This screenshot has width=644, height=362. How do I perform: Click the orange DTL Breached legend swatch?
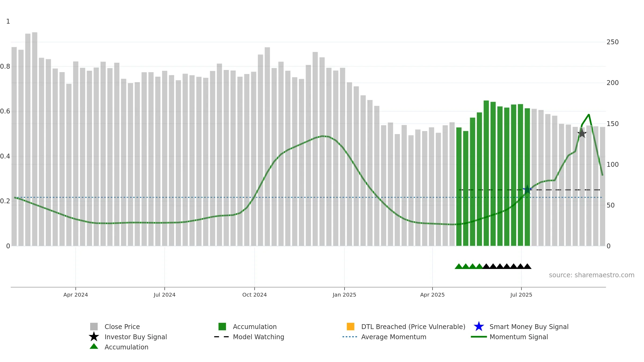tap(350, 326)
